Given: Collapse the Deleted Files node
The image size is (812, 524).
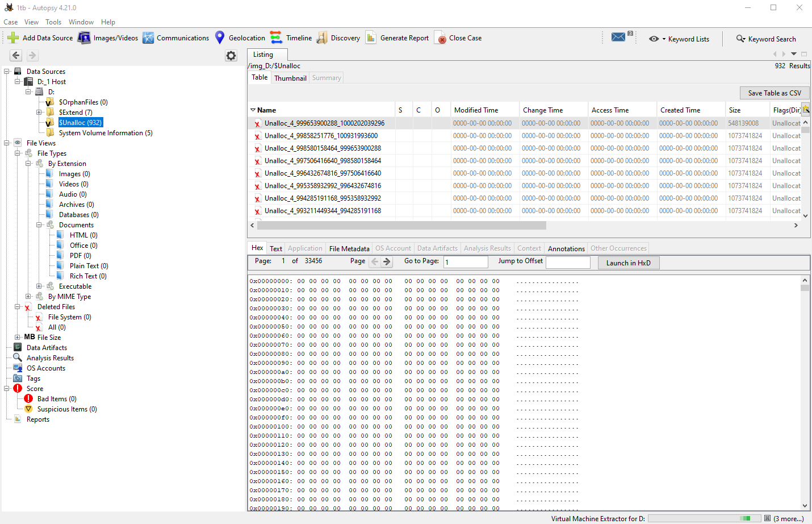Looking at the screenshot, I should pyautogui.click(x=18, y=307).
